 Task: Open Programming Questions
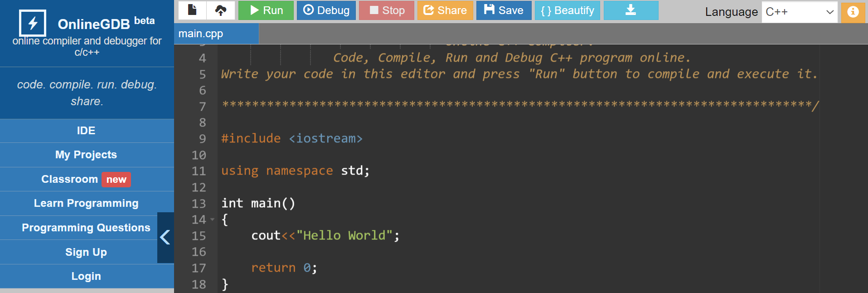pos(86,228)
